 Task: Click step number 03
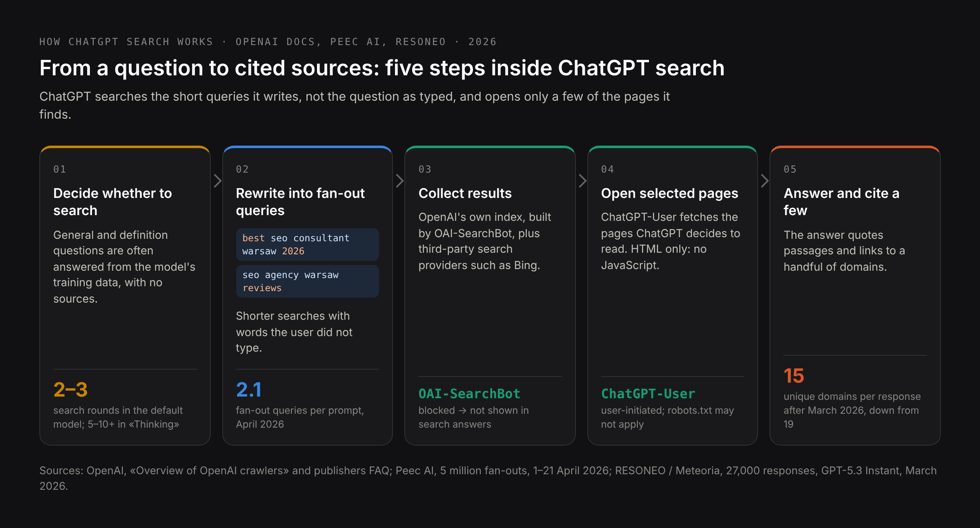pyautogui.click(x=425, y=169)
